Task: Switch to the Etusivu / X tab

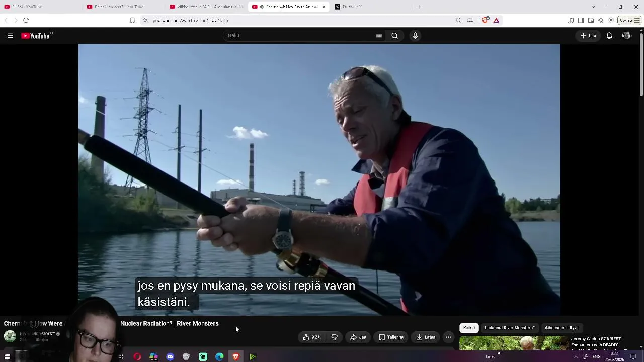Action: [x=371, y=7]
